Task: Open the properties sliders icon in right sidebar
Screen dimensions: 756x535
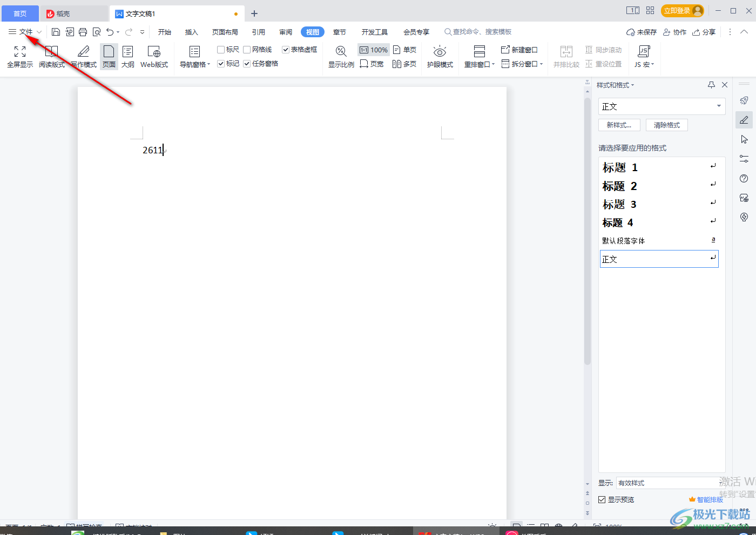Action: 744,159
